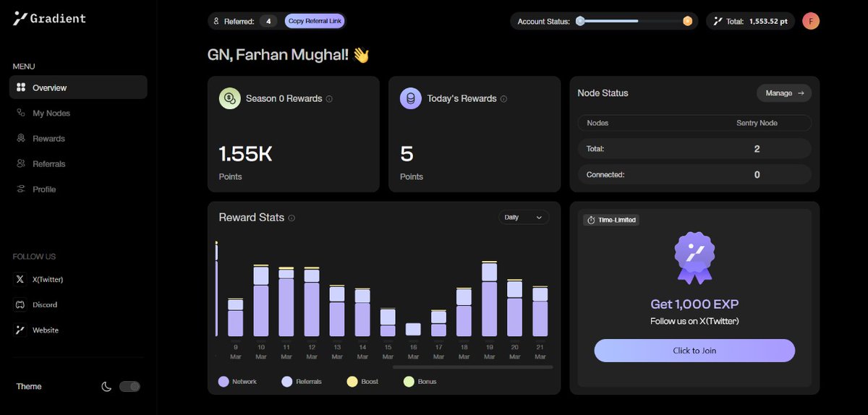The height and width of the screenshot is (415, 868).
Task: Click the Profile sidebar icon
Action: [21, 189]
